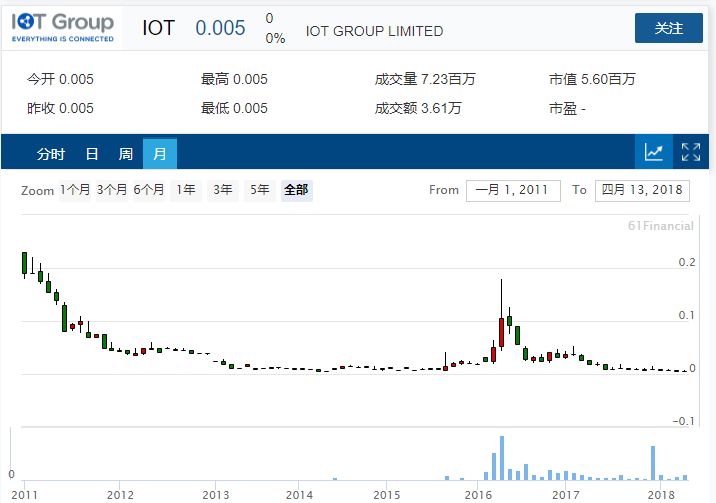The height and width of the screenshot is (503, 716).
Task: Zoom chart to 3个月
Action: pos(112,189)
